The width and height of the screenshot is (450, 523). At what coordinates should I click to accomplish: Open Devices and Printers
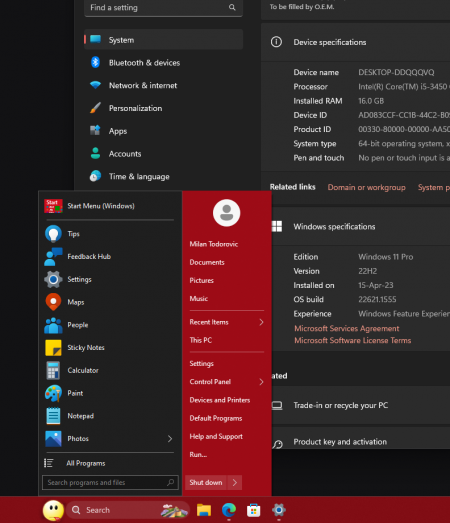click(219, 400)
